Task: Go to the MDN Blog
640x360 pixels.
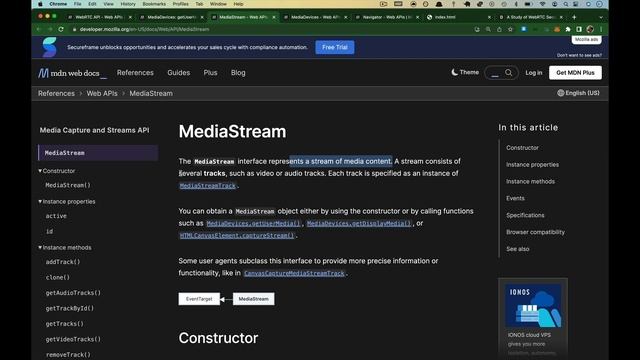Action: pos(238,73)
